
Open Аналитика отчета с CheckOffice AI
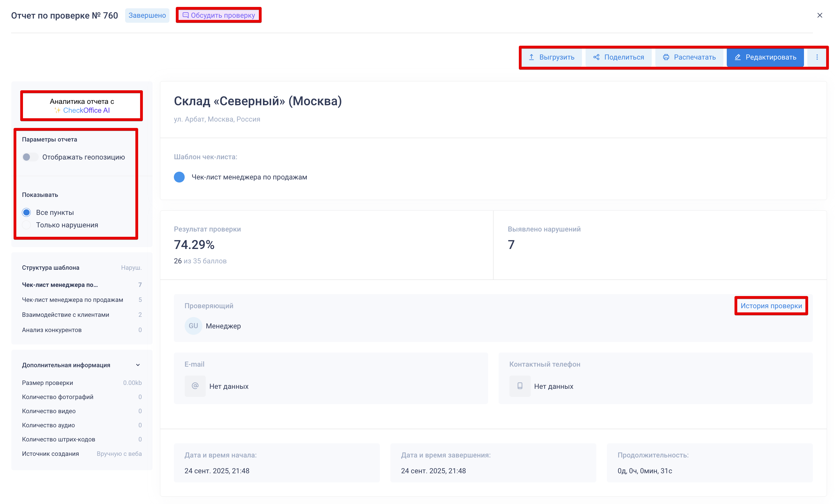tap(82, 106)
